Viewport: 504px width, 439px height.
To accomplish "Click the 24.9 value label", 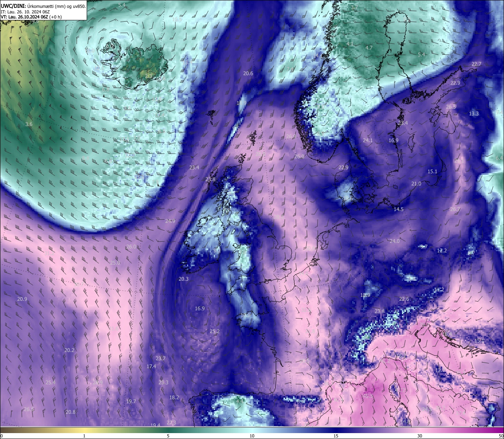I will [170, 221].
